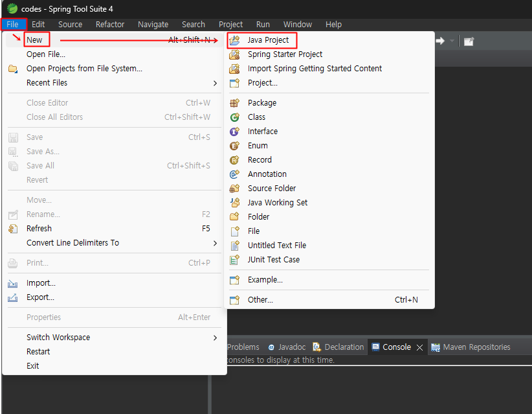Click the purple Interface icon

click(234, 132)
